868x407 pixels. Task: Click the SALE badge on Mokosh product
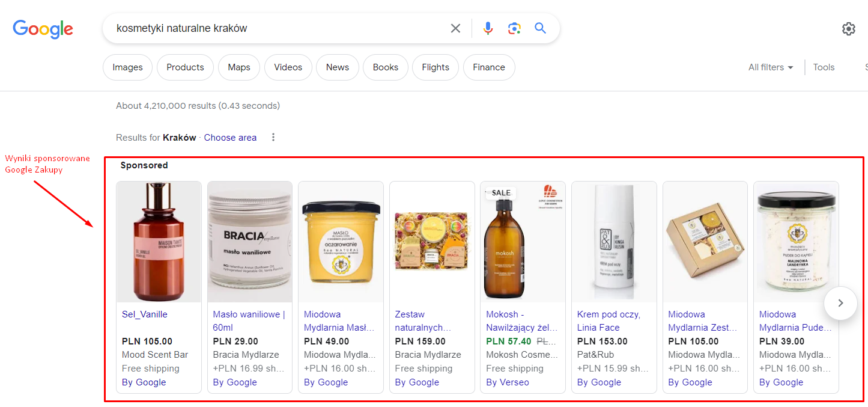pyautogui.click(x=501, y=193)
